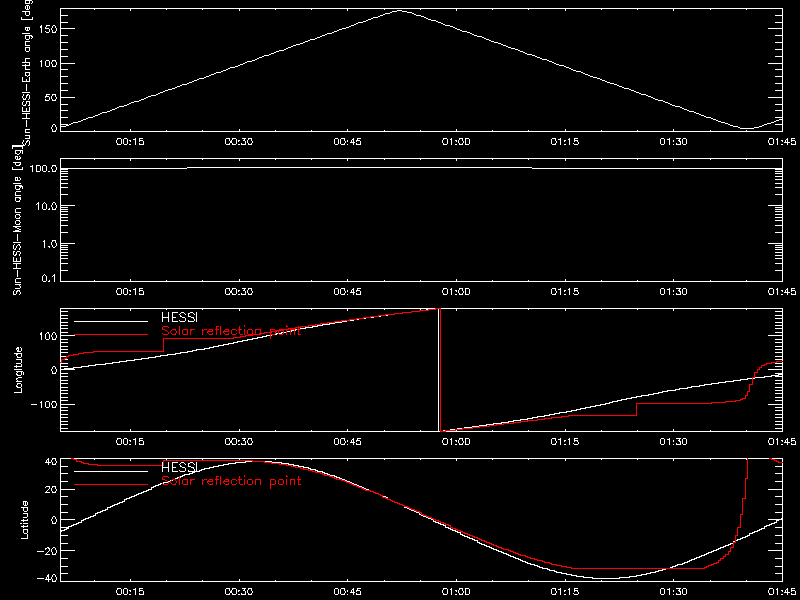Click the 10.0 tick label on Moon angle axis
The height and width of the screenshot is (600, 800).
[46, 206]
